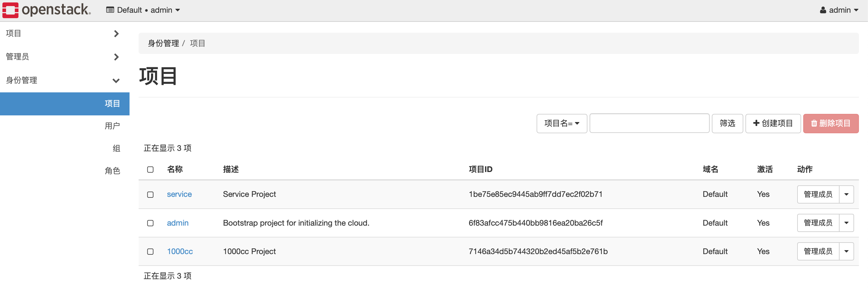868x298 pixels.
Task: Select 用户 in the sidebar
Action: tap(113, 125)
